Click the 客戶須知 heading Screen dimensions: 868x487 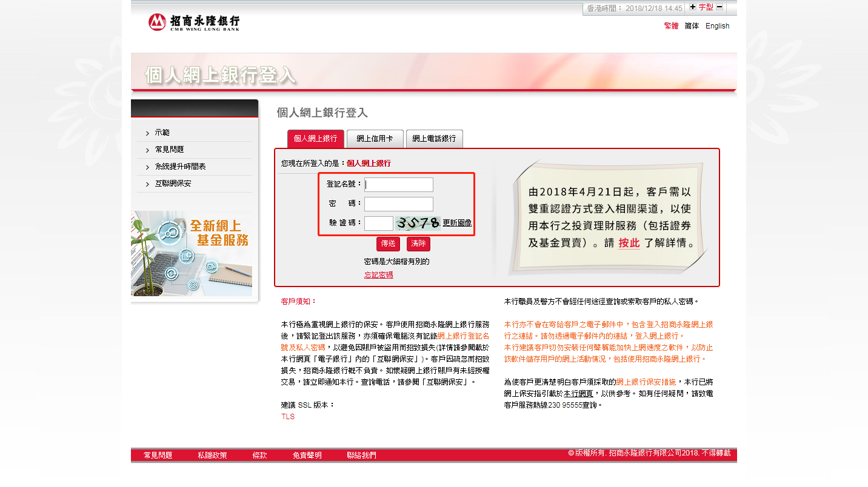[x=299, y=302]
